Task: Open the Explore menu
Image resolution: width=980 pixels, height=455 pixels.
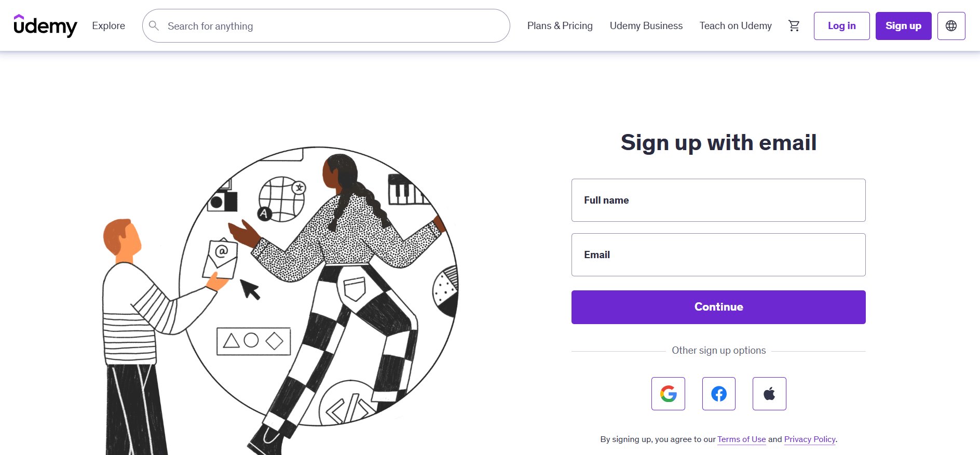Action: [x=108, y=25]
